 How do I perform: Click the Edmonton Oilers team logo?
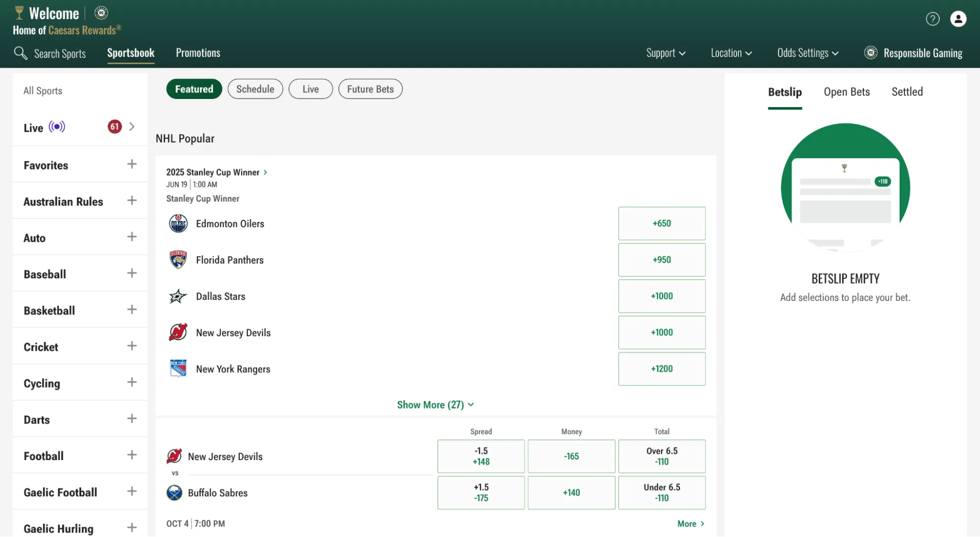click(x=178, y=223)
